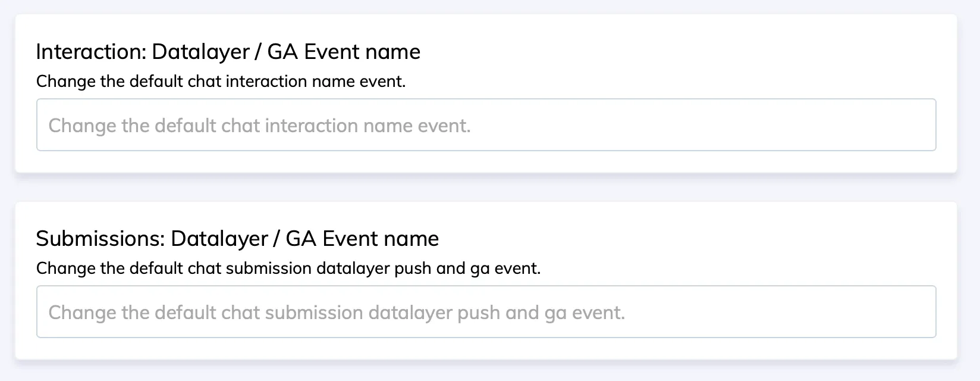Focus the Submissions event name input field
This screenshot has width=980, height=381.
(486, 311)
